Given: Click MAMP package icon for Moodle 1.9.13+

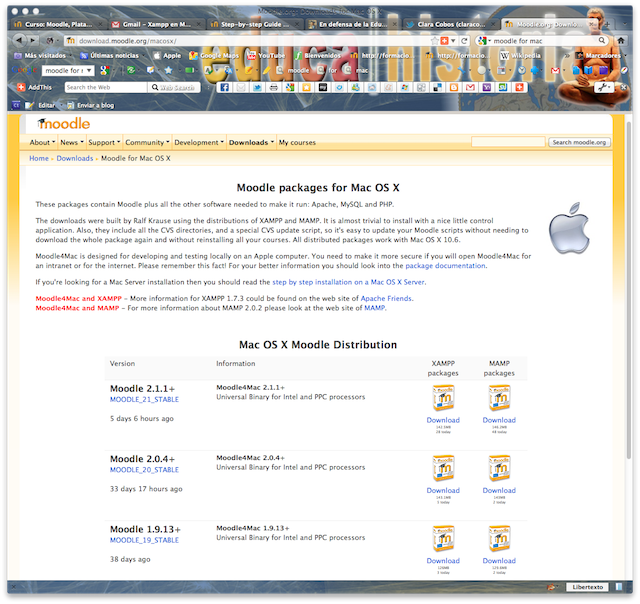Looking at the screenshot, I should pos(499,540).
